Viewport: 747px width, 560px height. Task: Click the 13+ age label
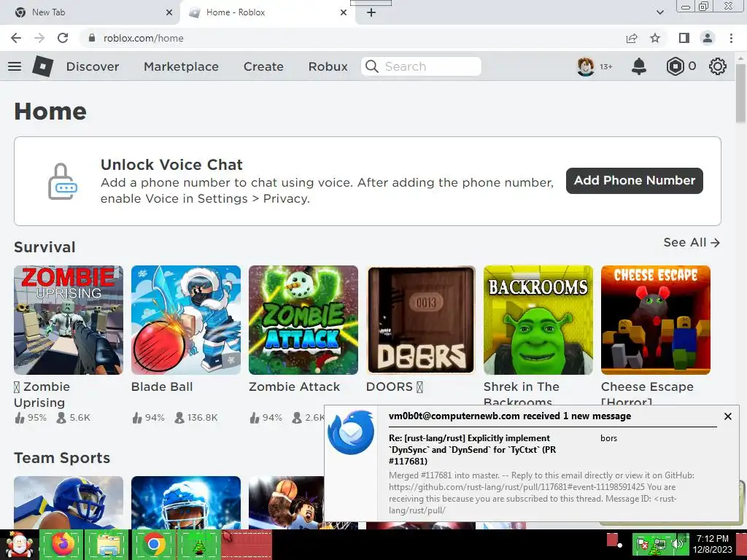tap(606, 66)
